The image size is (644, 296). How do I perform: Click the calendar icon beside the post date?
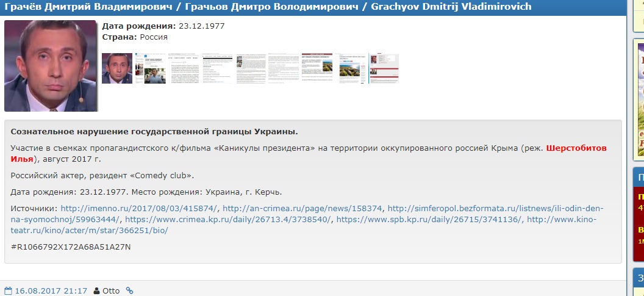[8, 291]
